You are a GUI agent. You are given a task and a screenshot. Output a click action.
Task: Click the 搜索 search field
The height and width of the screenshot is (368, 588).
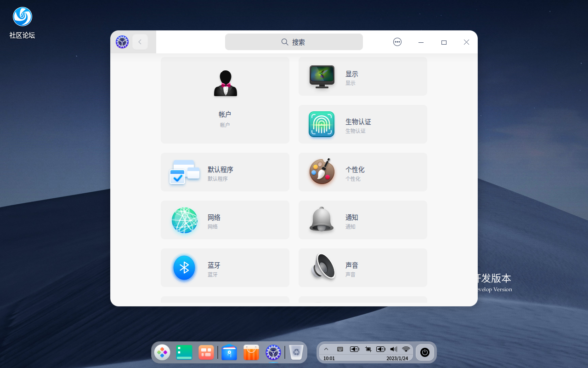click(x=294, y=42)
